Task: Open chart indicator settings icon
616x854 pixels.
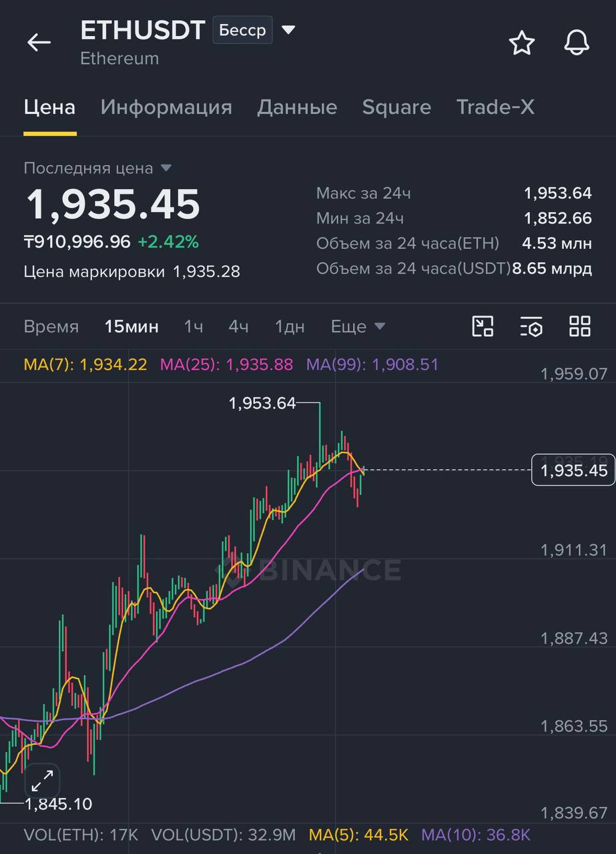Action: 531,326
